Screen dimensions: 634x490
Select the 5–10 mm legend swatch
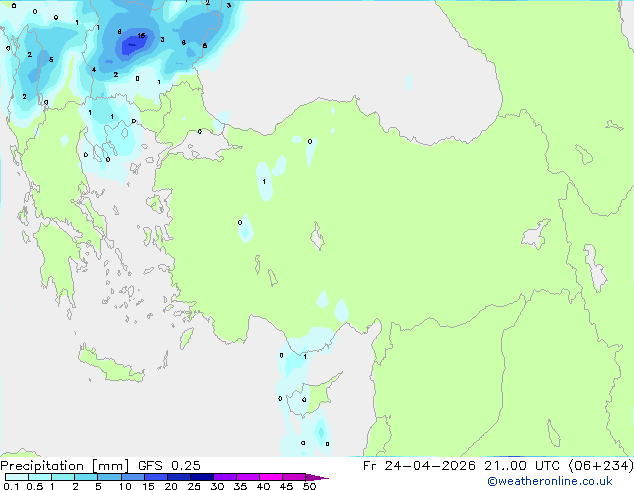[x=109, y=477]
